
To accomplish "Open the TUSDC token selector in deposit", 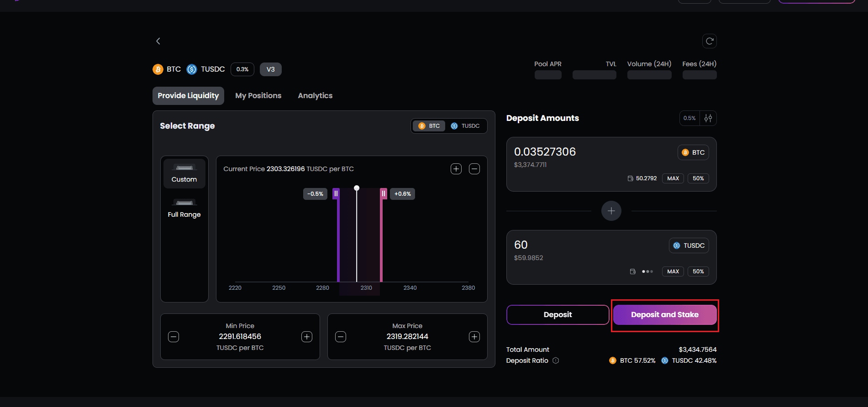I will coord(689,245).
